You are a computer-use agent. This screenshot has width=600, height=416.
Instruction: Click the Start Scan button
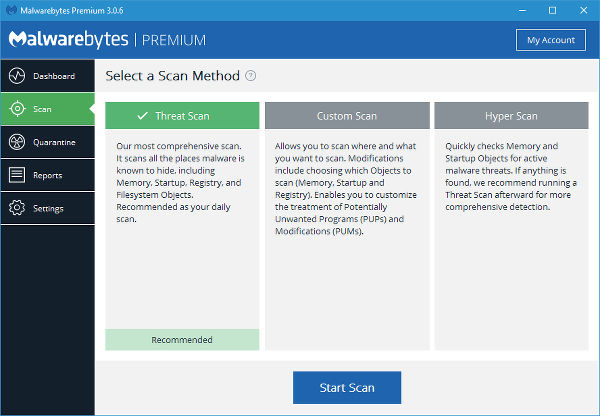347,387
